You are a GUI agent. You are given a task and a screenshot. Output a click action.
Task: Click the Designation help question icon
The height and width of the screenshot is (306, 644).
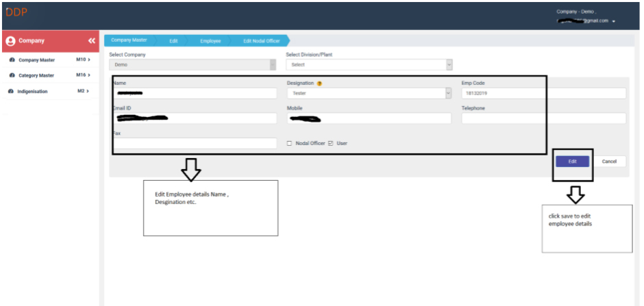319,84
